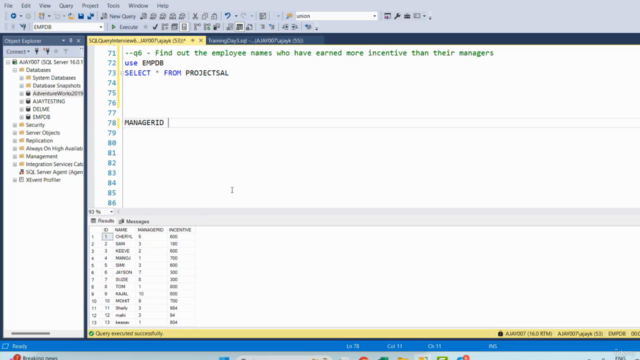Click the Parse checkmark icon
Viewport: 640px width, 360px height.
155,27
